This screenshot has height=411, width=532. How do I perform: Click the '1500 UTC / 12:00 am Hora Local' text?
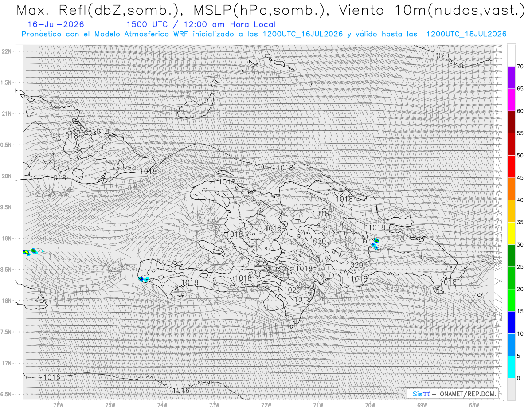(201, 24)
